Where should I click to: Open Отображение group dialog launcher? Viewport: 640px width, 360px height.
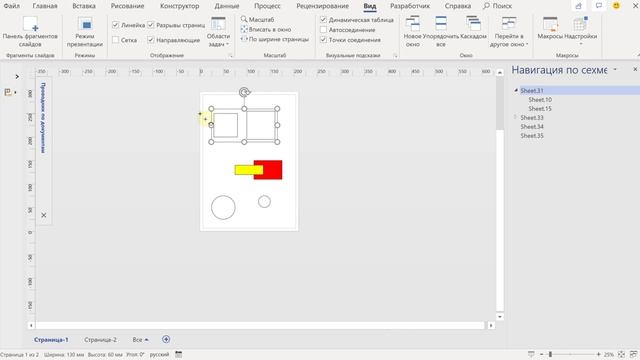pos(231,56)
